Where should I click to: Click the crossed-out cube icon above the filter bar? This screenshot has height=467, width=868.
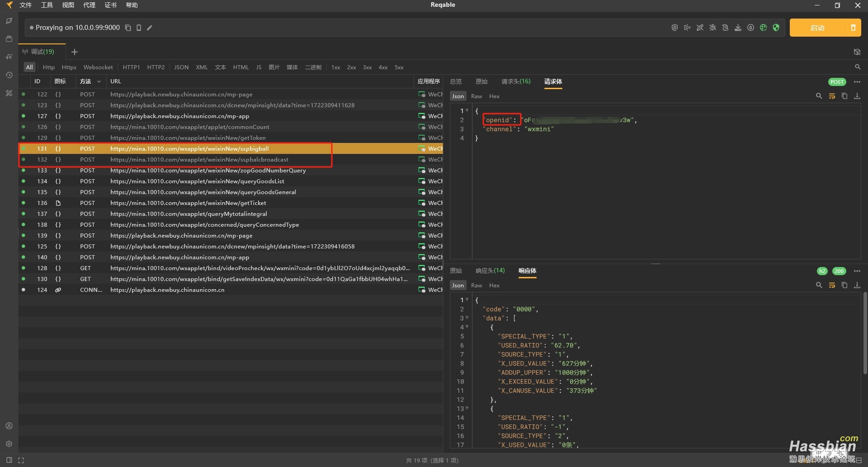point(857,52)
